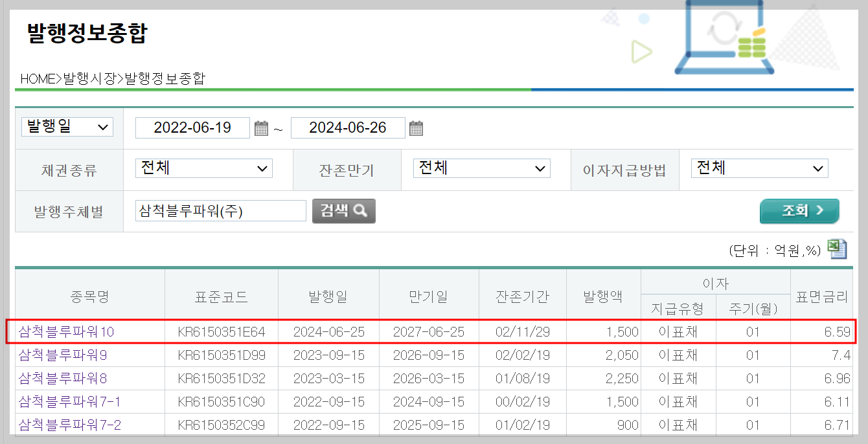Export table with the Excel download icon
868x444 pixels.
point(838,249)
